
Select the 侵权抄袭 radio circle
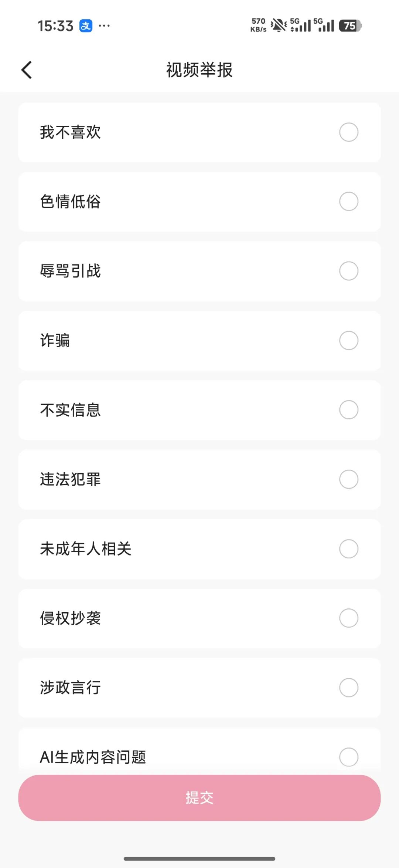click(x=349, y=618)
